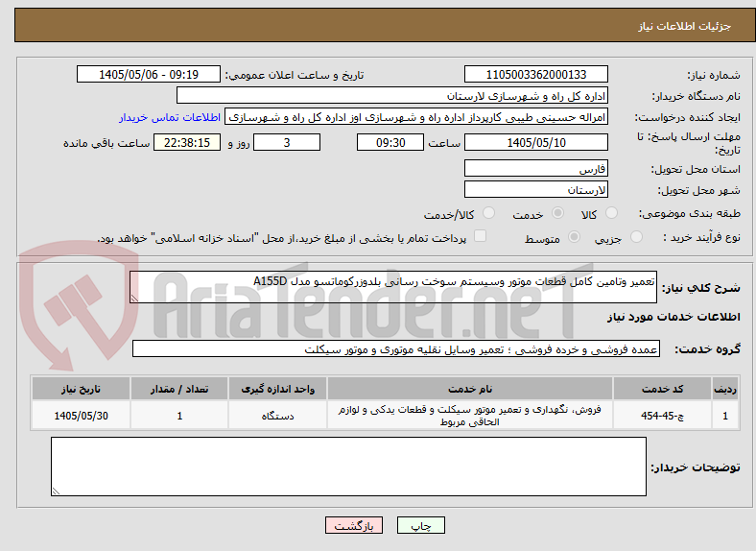Click the نام خدمت column header

pyautogui.click(x=470, y=389)
